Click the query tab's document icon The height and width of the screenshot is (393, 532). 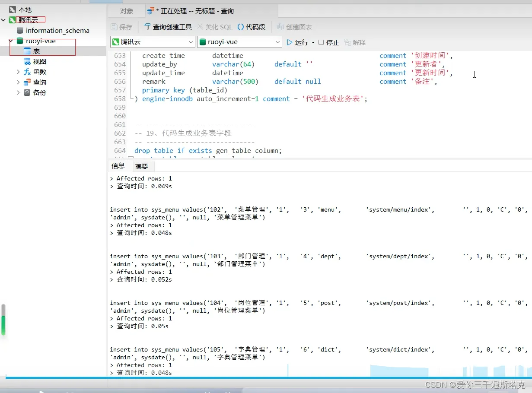[x=150, y=11]
